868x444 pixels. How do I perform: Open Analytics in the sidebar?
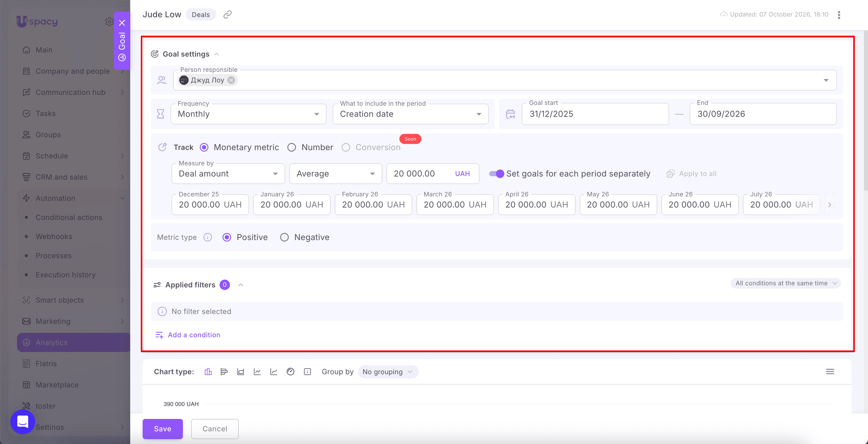[73, 342]
